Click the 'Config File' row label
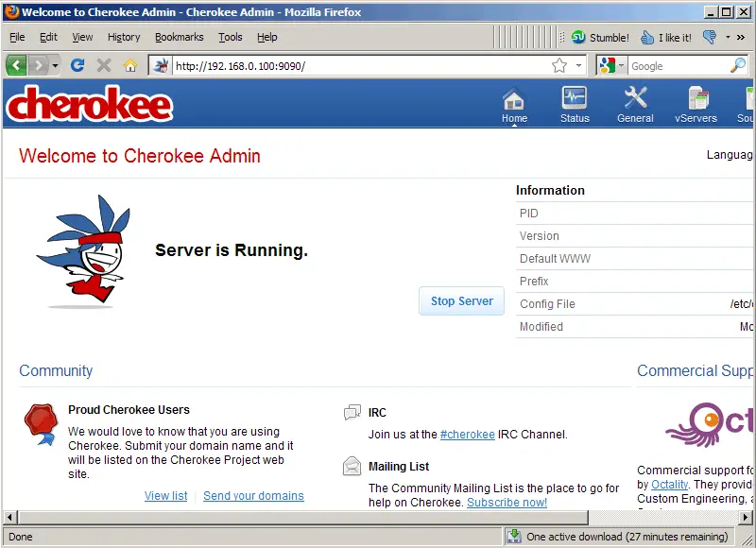Viewport: 756px width, 548px height. 547,303
